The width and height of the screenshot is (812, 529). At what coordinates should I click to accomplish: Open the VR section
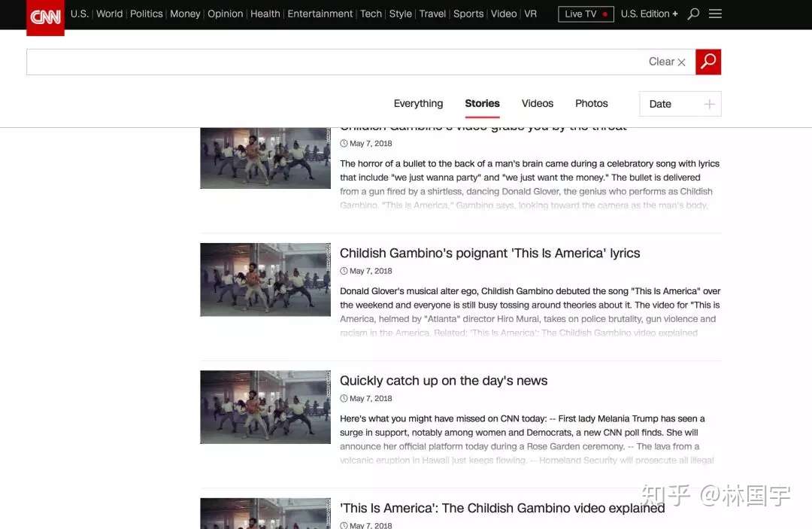tap(530, 14)
